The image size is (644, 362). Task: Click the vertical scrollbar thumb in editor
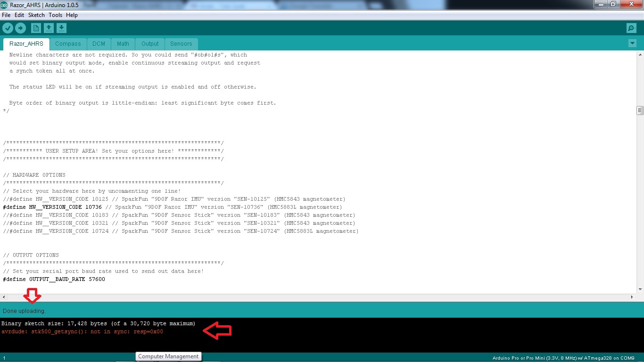[640, 111]
